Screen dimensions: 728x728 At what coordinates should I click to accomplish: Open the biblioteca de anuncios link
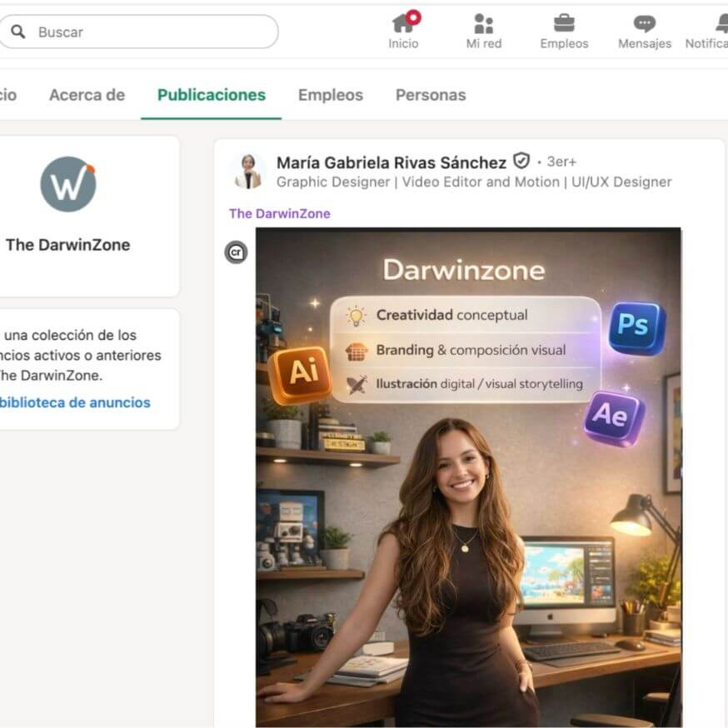[x=75, y=402]
